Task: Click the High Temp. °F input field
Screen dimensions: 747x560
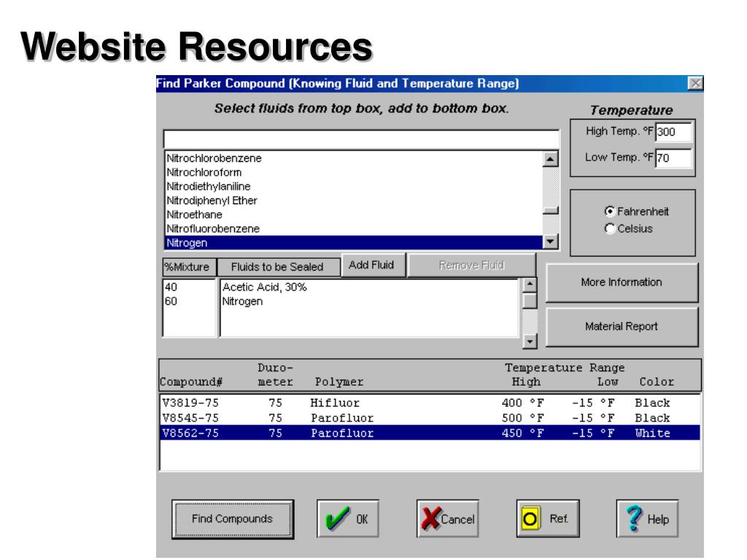Action: pos(673,132)
